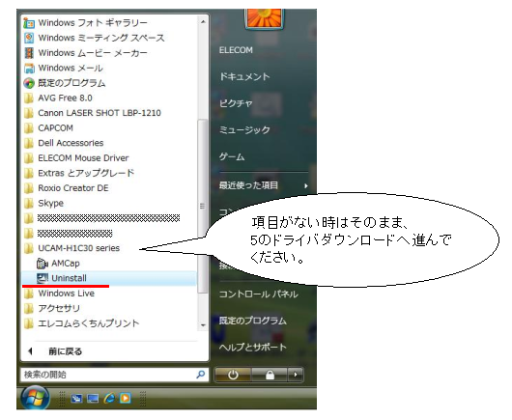Screen dimensions: 512x420
Task: Click 前に戻る to go back
Action: (x=66, y=351)
